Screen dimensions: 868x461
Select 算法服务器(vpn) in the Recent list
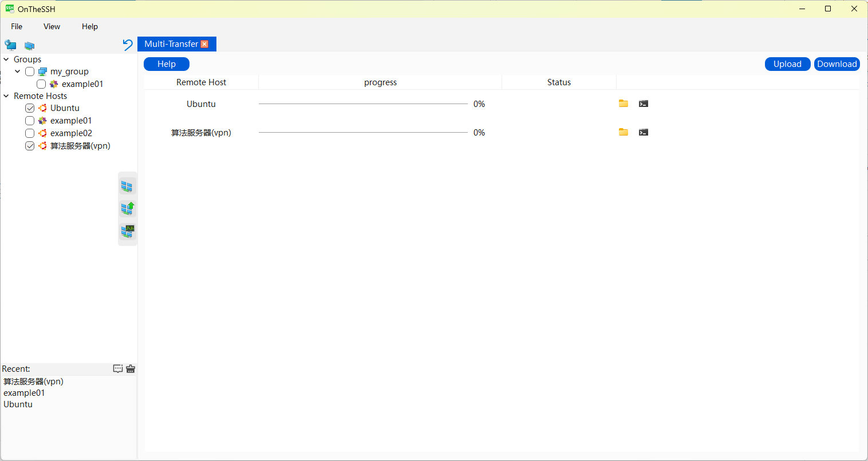(x=33, y=381)
